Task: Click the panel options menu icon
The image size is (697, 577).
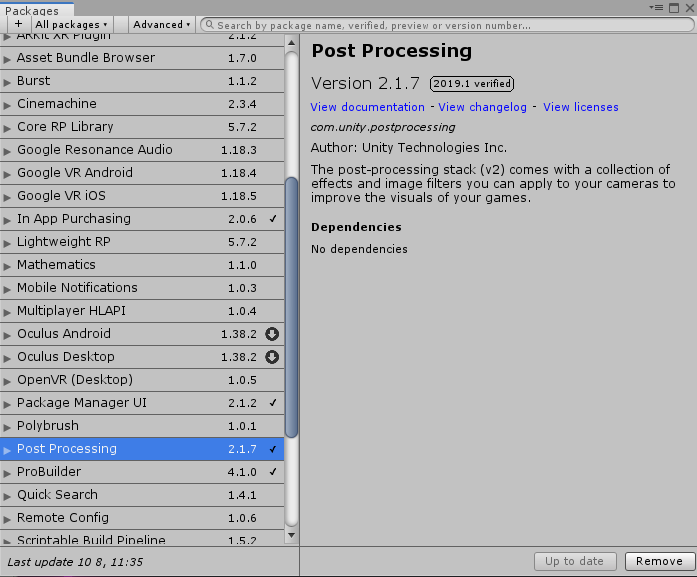Action: (x=656, y=8)
